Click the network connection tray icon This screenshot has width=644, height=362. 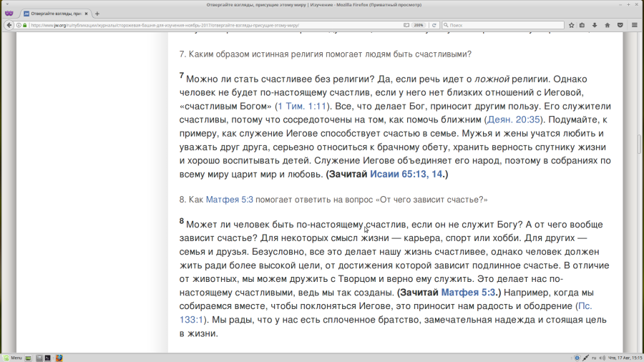[585, 358]
